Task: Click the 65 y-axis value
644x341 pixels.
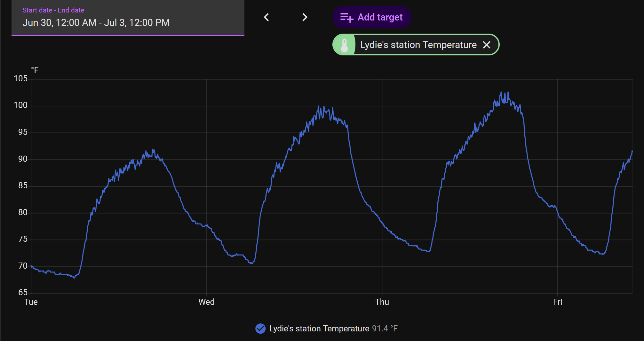Action: tap(23, 292)
